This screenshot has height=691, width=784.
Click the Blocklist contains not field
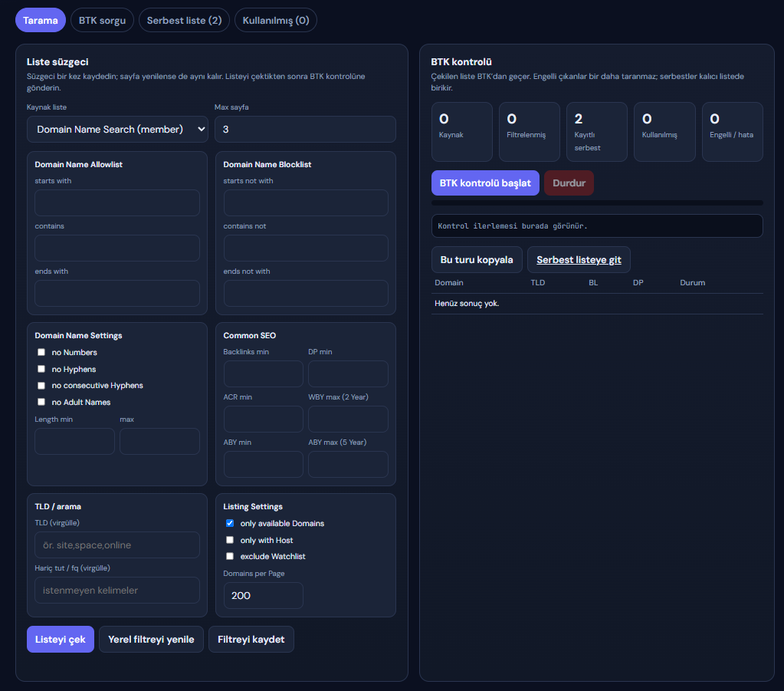coord(306,248)
